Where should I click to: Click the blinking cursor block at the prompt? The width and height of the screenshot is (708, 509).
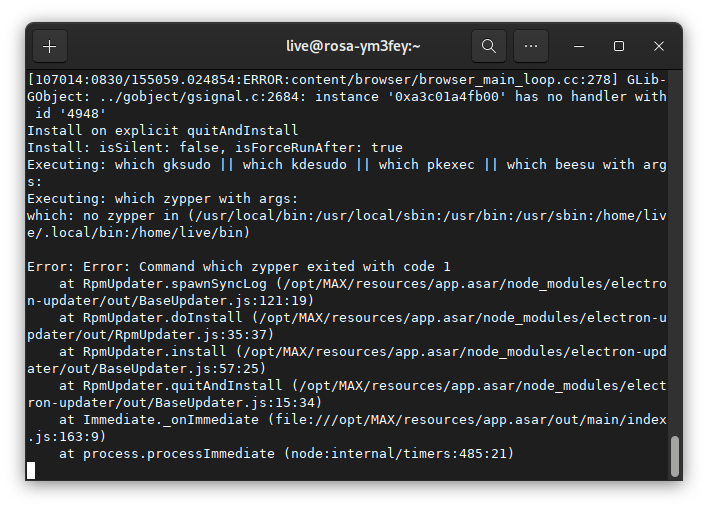[x=31, y=470]
